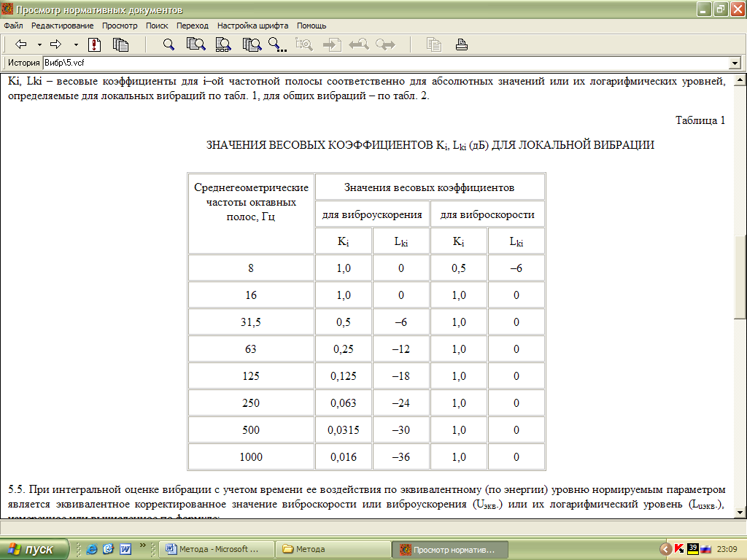Viewport: 747px width, 560px height.
Task: Open the back history dropdown arrow
Action: click(x=39, y=44)
